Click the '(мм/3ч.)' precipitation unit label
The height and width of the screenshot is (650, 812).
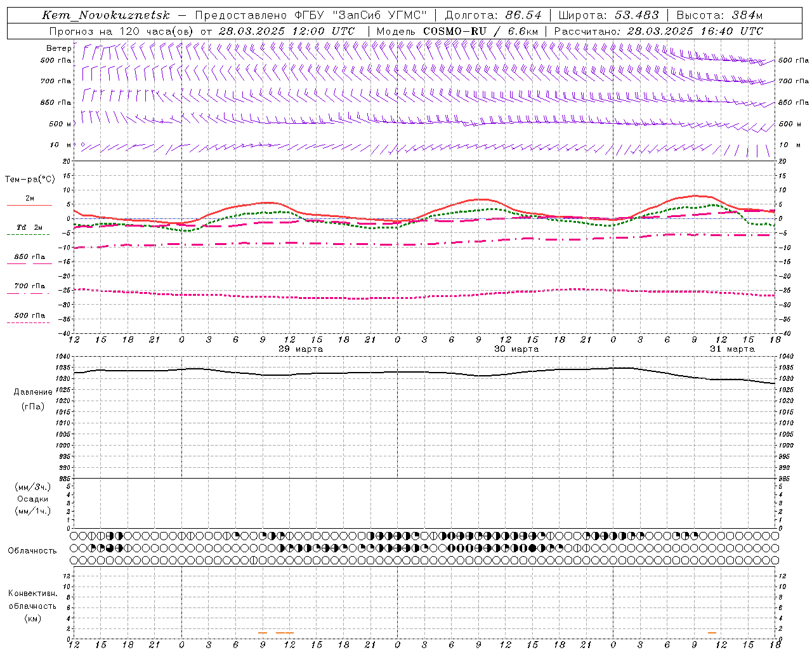coord(33,487)
